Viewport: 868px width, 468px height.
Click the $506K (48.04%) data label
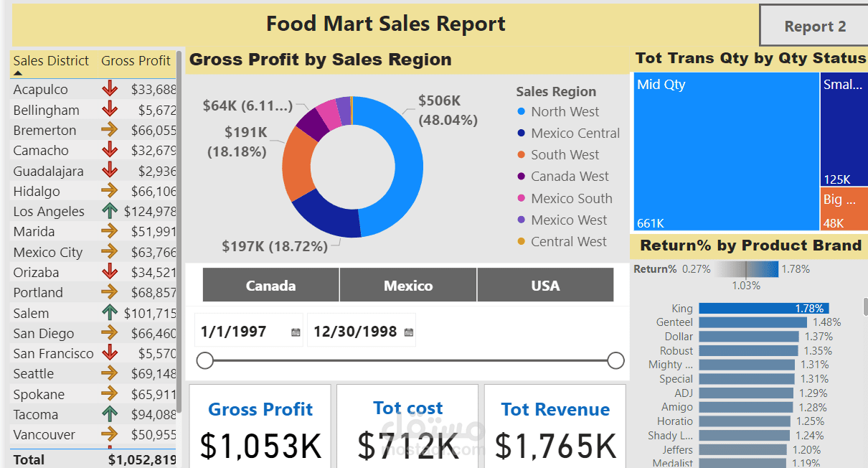pos(448,110)
